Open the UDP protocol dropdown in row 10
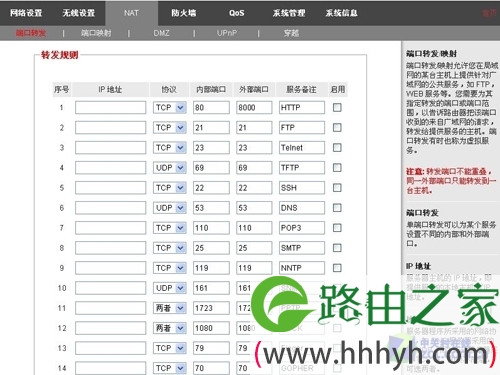 [x=170, y=288]
